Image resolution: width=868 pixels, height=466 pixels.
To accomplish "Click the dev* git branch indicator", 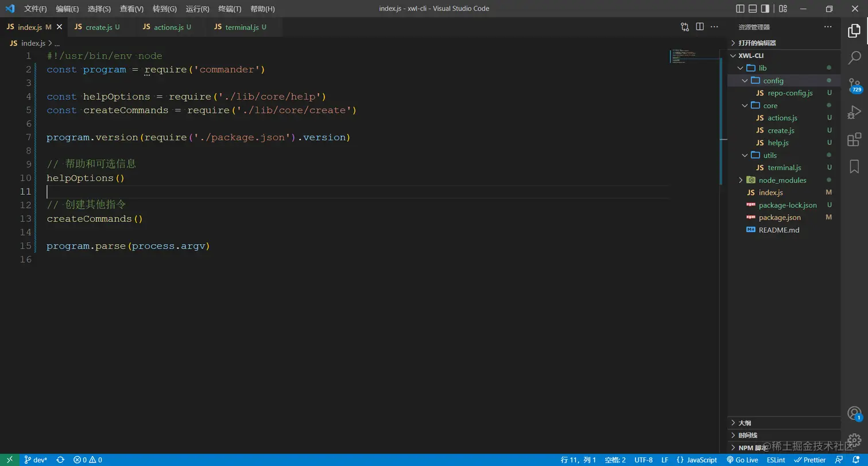I will (36, 460).
